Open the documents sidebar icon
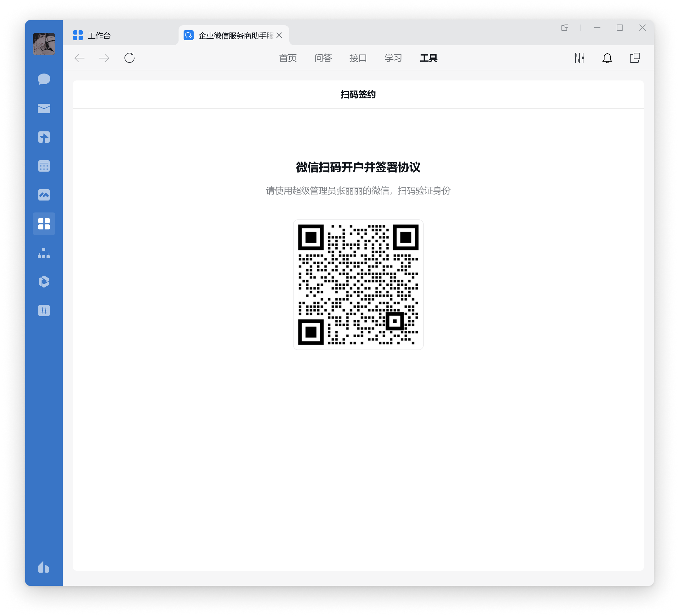 44,137
